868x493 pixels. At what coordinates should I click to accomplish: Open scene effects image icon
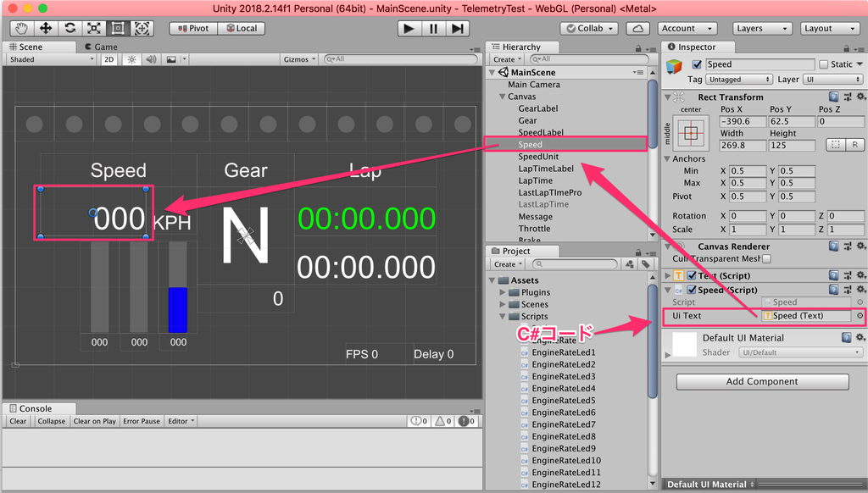point(171,59)
